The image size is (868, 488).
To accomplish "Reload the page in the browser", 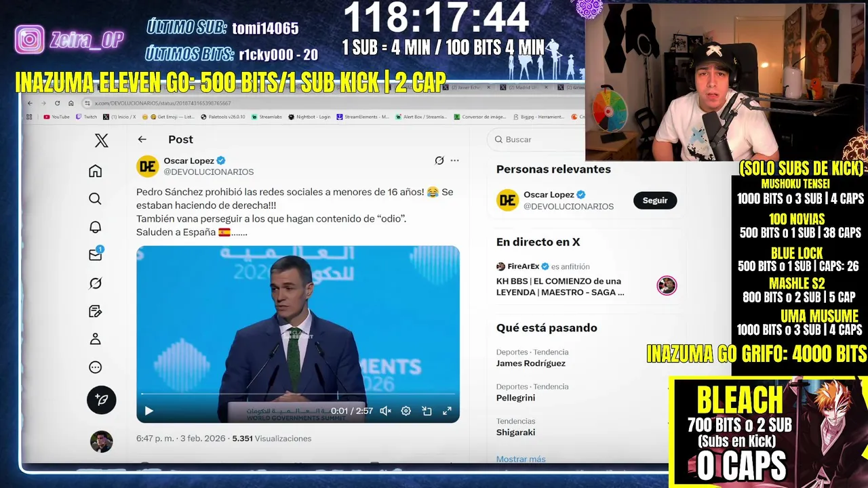I will click(57, 103).
